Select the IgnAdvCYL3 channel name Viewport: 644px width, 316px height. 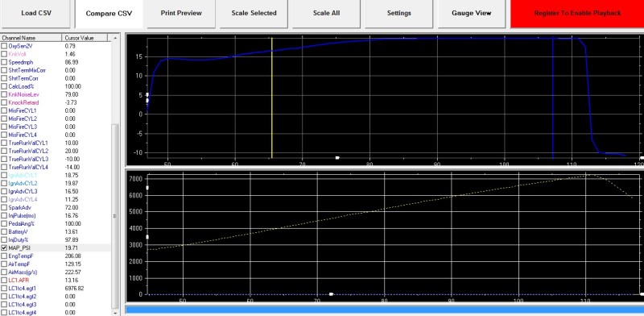[x=23, y=191]
